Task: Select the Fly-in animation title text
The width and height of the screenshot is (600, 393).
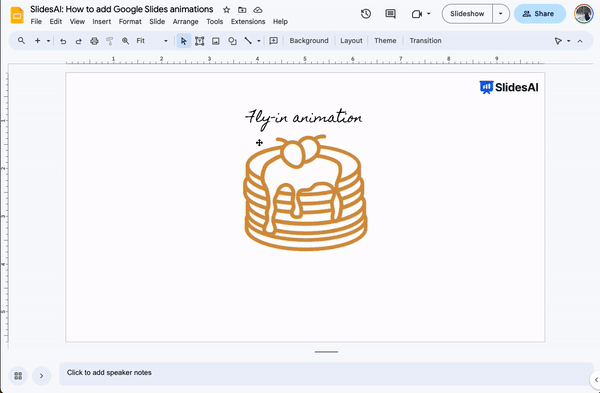Action: click(x=303, y=118)
